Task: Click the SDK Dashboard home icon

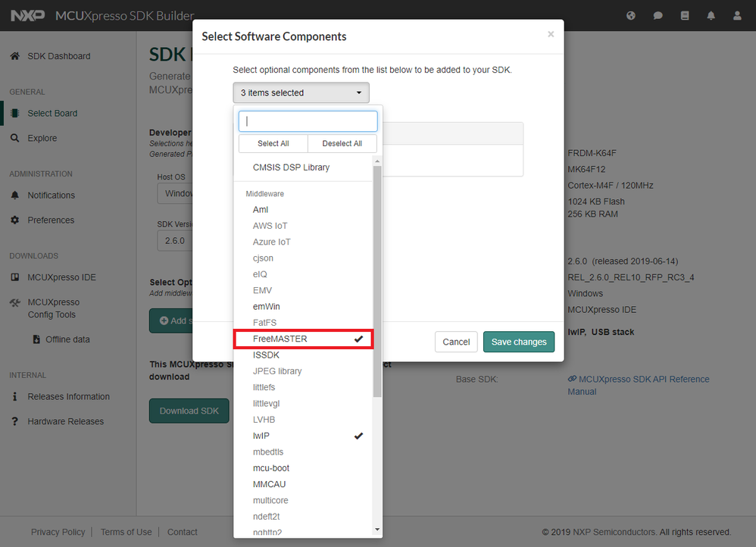Action: 15,56
